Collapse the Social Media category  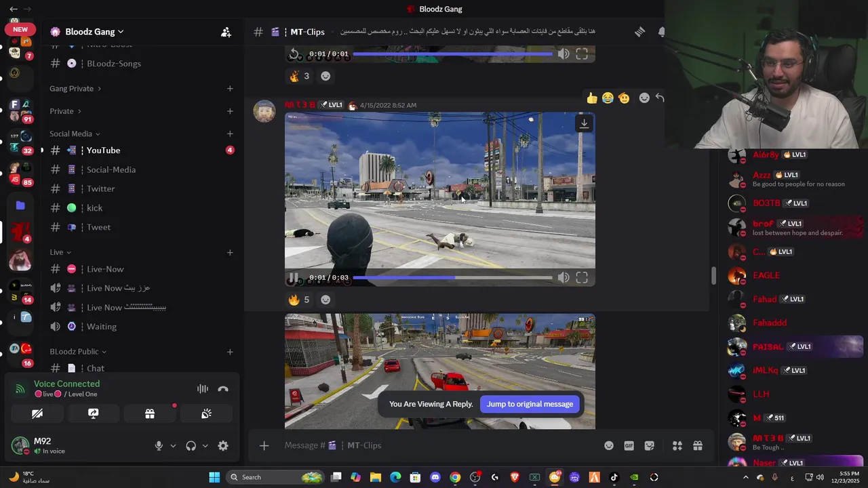click(75, 134)
